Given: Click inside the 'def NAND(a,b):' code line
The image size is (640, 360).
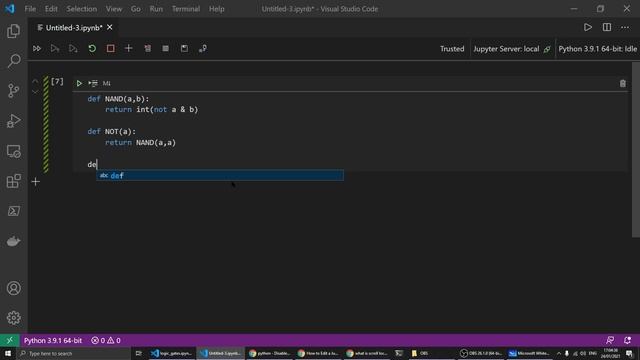Looking at the screenshot, I should (118, 99).
